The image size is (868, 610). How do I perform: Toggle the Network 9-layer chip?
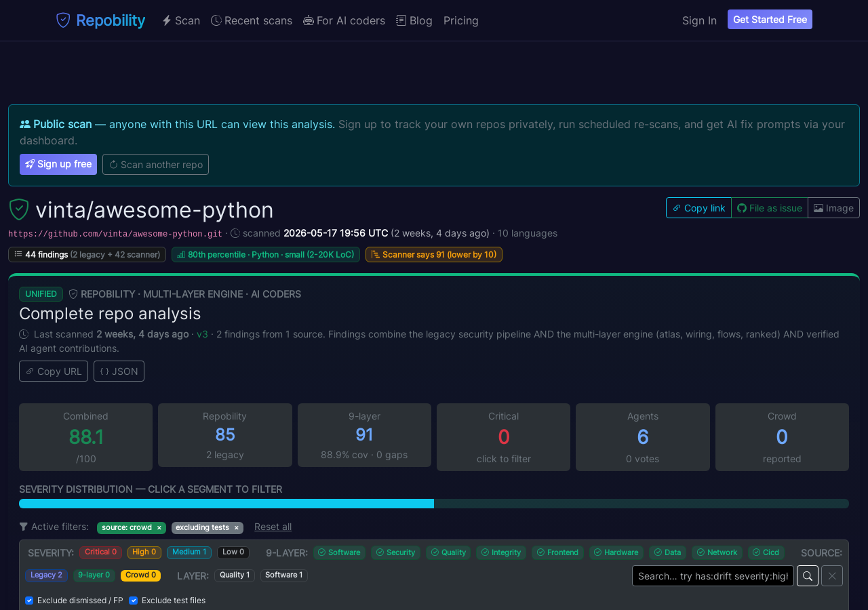pyautogui.click(x=717, y=552)
